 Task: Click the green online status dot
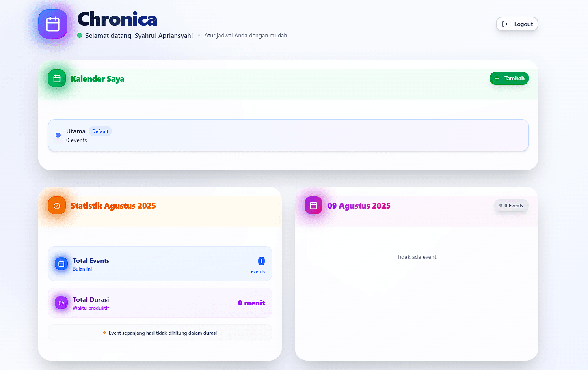tap(80, 35)
